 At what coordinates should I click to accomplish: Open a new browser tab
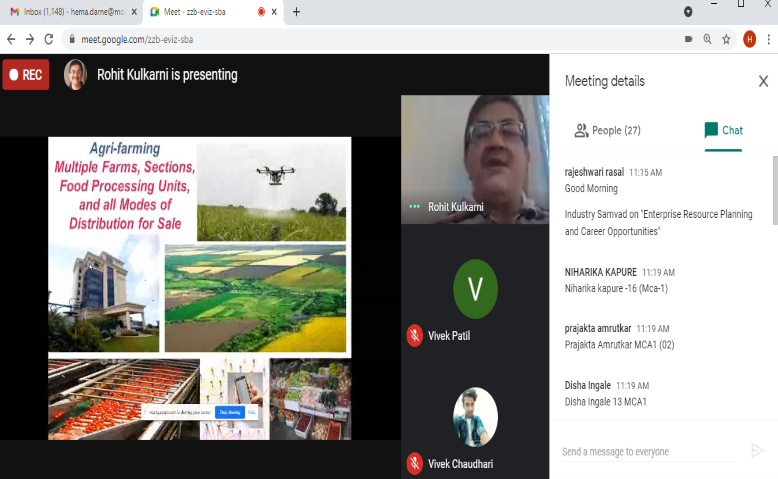[296, 12]
